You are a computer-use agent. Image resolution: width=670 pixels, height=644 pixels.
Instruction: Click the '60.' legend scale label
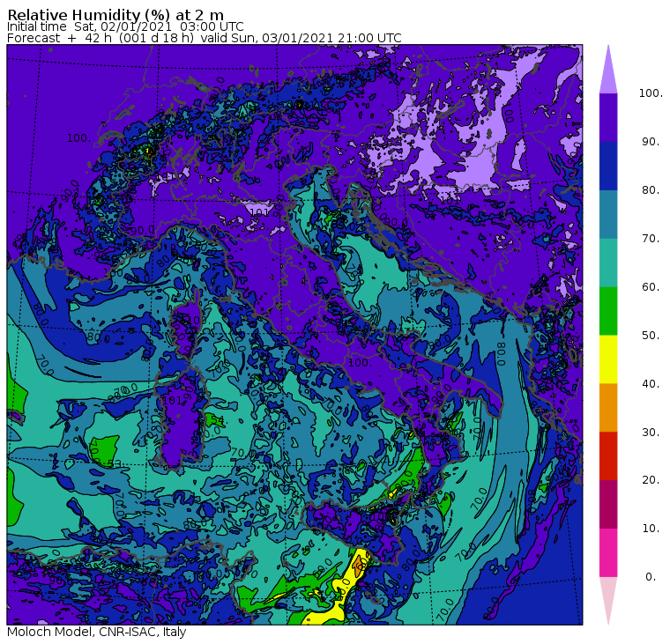click(x=651, y=287)
